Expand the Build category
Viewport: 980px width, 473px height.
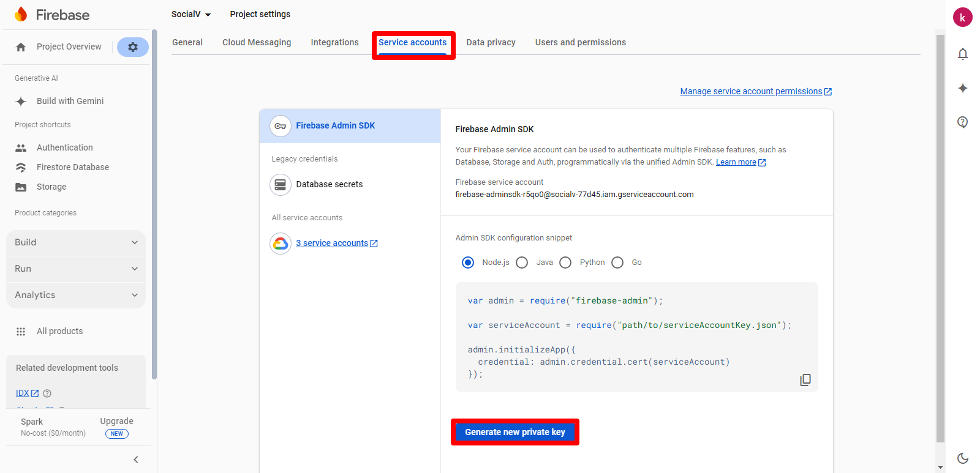click(x=76, y=242)
